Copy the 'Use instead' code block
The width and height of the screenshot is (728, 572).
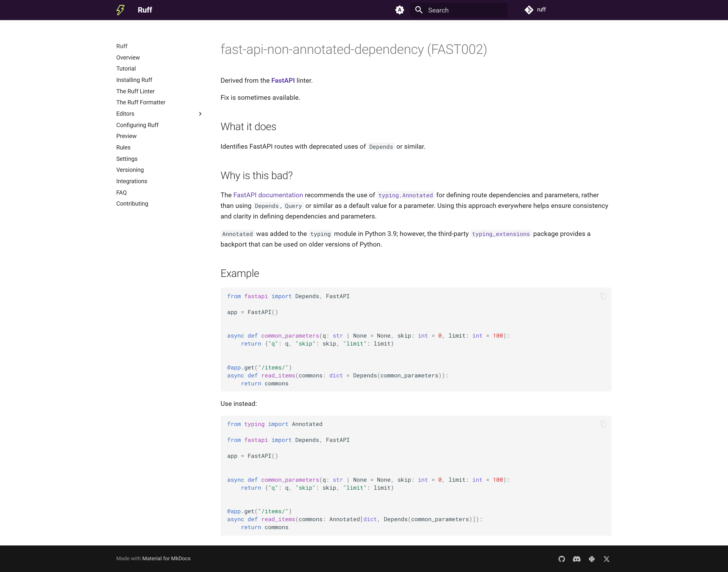(603, 424)
